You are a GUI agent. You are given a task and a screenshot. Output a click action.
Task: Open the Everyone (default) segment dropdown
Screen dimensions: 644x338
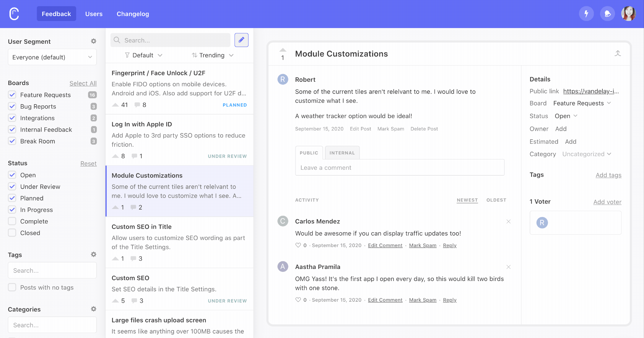52,57
